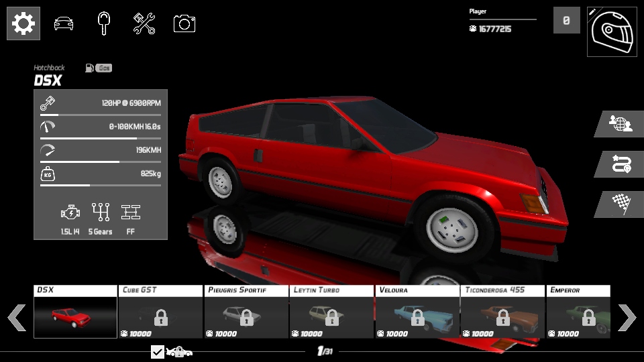Toggle the show locked cars checkbox

pos(158,352)
